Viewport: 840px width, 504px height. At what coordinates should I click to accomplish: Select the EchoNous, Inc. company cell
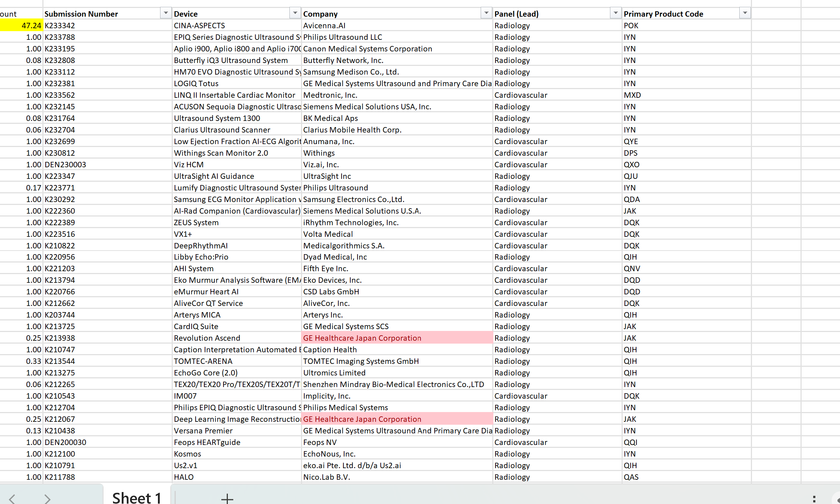(397, 454)
